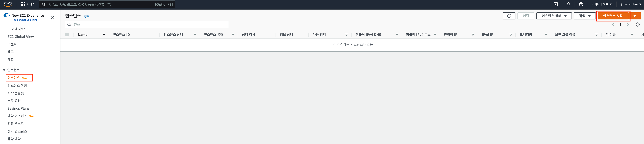This screenshot has height=144, width=644.
Task: Click the AWS logo home icon
Action: pyautogui.click(x=8, y=4)
